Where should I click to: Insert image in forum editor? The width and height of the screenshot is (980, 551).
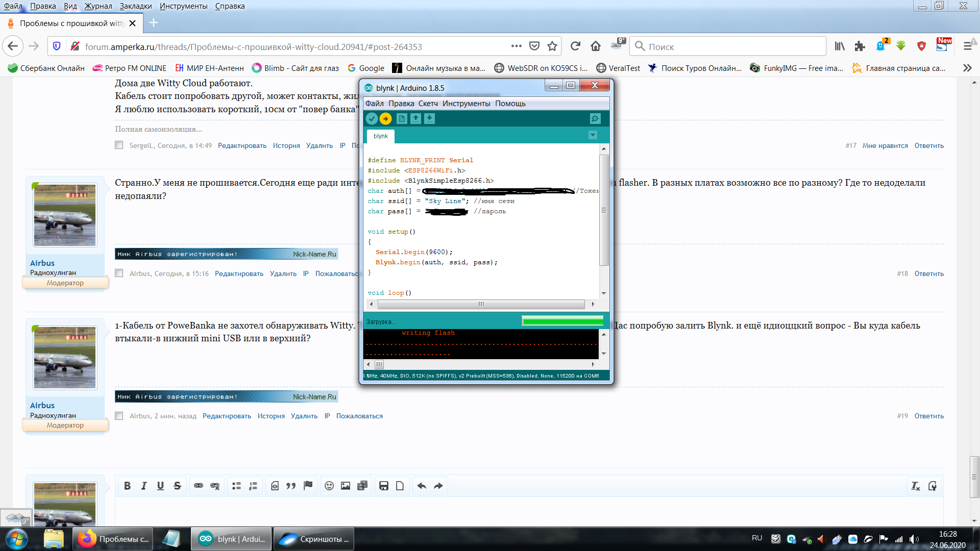(346, 486)
